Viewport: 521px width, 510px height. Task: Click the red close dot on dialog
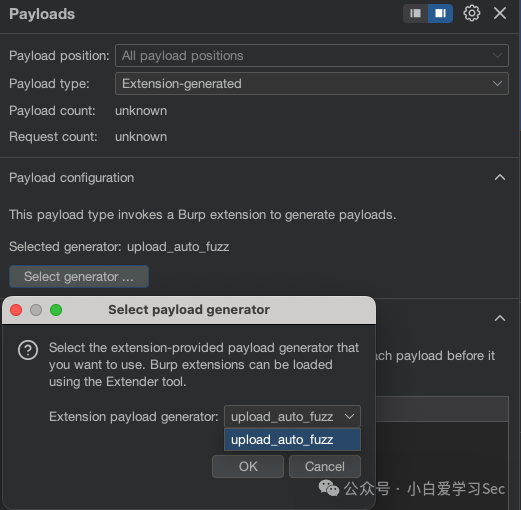[16, 310]
